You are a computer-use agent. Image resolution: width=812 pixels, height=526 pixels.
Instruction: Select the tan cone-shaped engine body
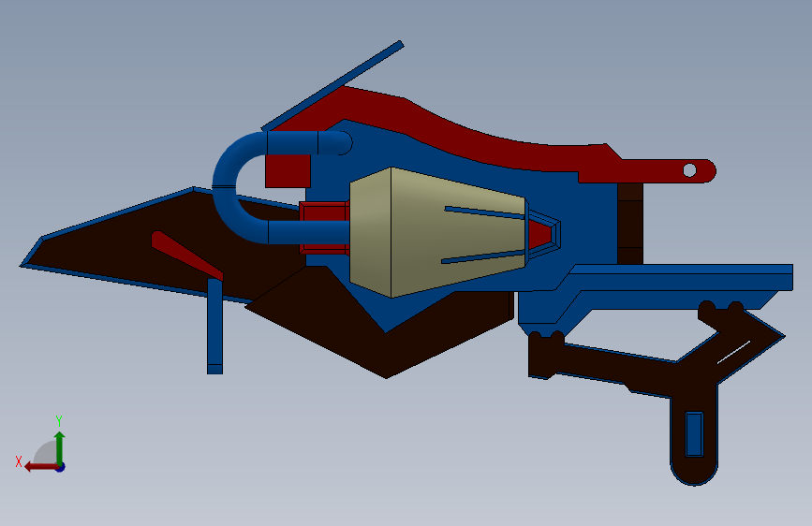coord(437,232)
